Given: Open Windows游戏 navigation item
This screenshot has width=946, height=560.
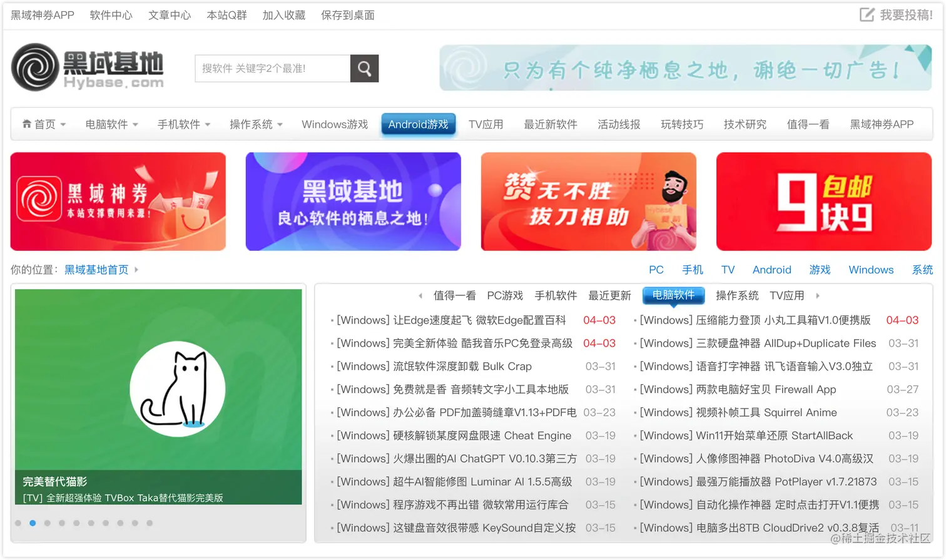Looking at the screenshot, I should [x=335, y=125].
